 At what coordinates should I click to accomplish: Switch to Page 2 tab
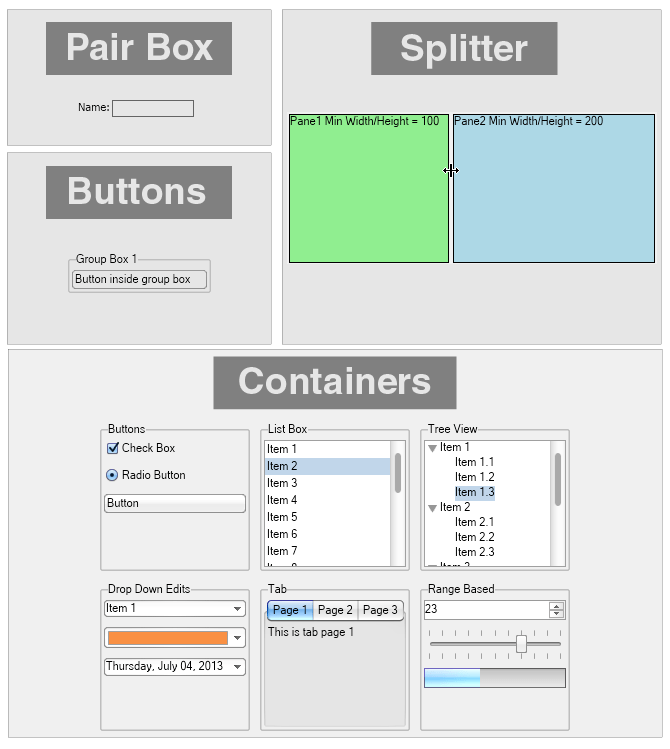(335, 610)
